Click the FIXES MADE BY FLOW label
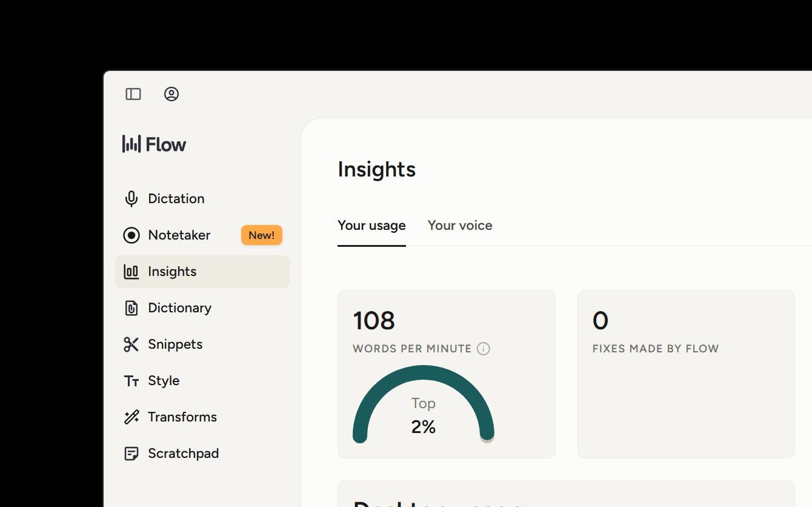This screenshot has height=507, width=812. (656, 349)
